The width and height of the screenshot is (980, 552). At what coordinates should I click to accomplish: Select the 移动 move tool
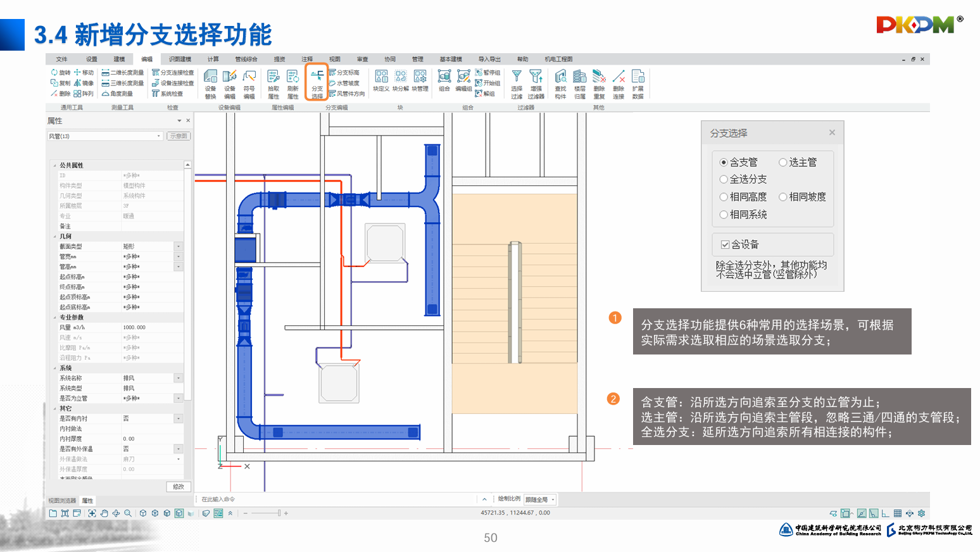84,73
